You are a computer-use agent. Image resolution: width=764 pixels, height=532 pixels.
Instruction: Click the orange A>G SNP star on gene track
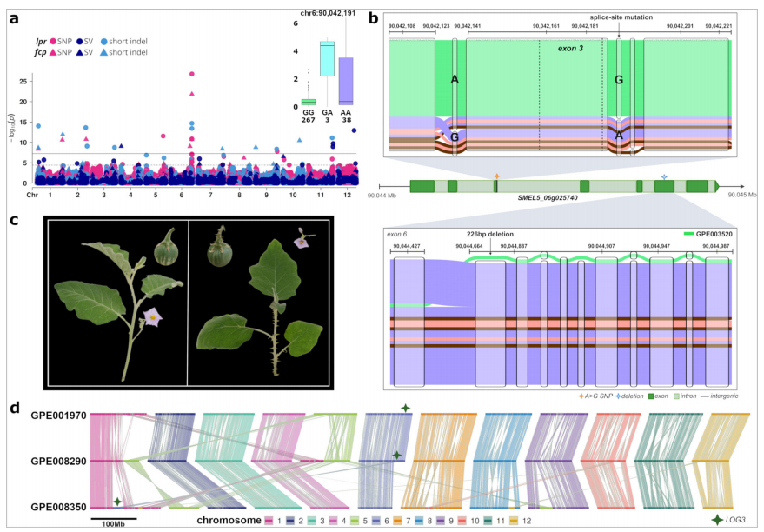coord(496,176)
